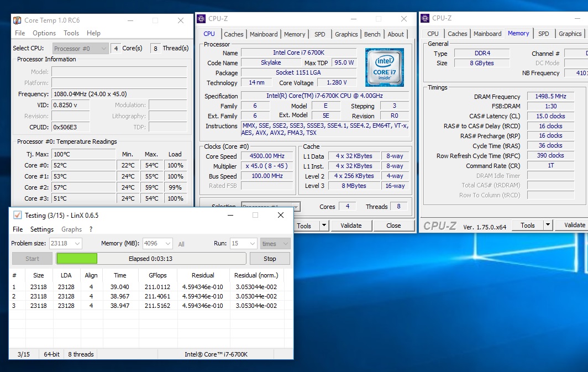This screenshot has height=372, width=588.
Task: Select Mainboard tab in CPU-Z Memory window
Action: click(x=487, y=34)
